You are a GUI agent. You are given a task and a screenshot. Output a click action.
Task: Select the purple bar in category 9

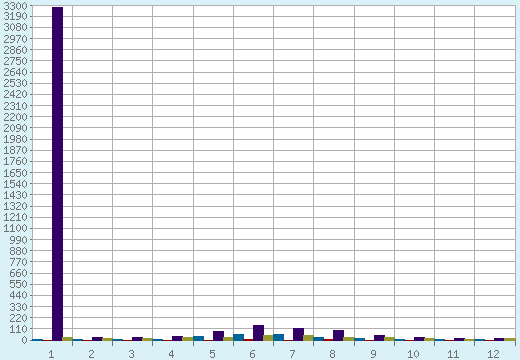[379, 338]
